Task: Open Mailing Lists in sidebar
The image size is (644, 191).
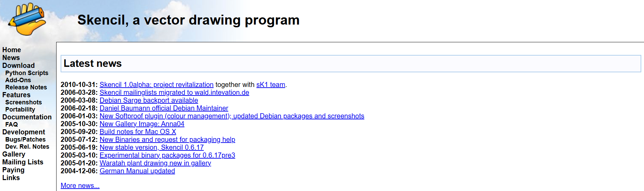Action: click(x=23, y=162)
